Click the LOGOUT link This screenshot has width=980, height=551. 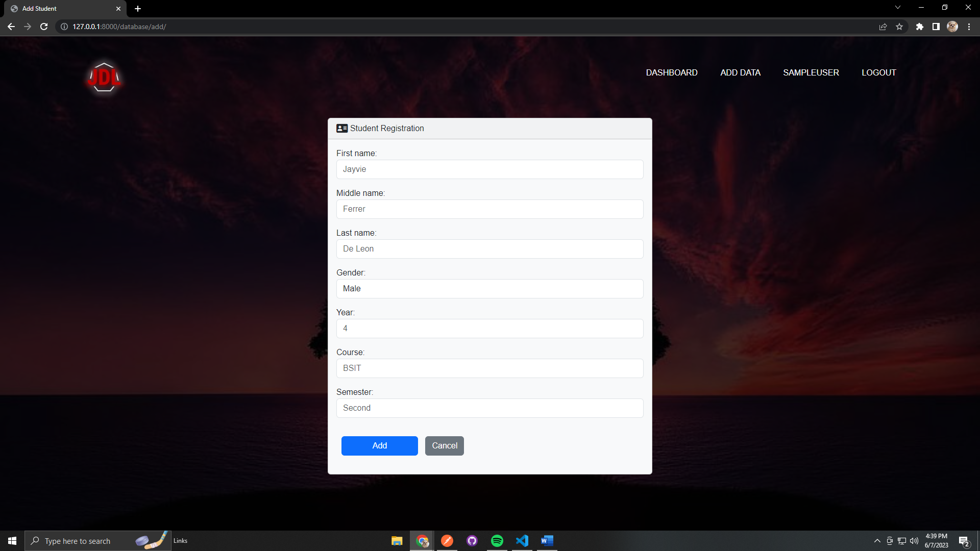(878, 72)
